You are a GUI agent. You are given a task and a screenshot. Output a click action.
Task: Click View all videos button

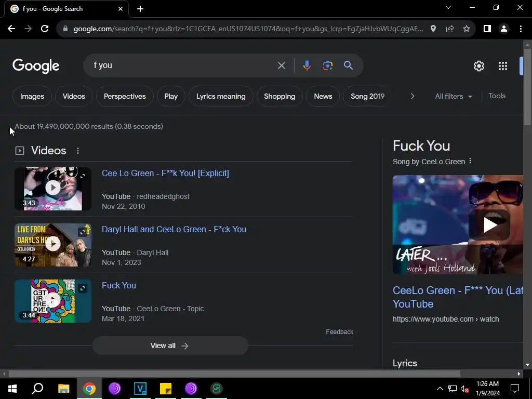(x=170, y=345)
